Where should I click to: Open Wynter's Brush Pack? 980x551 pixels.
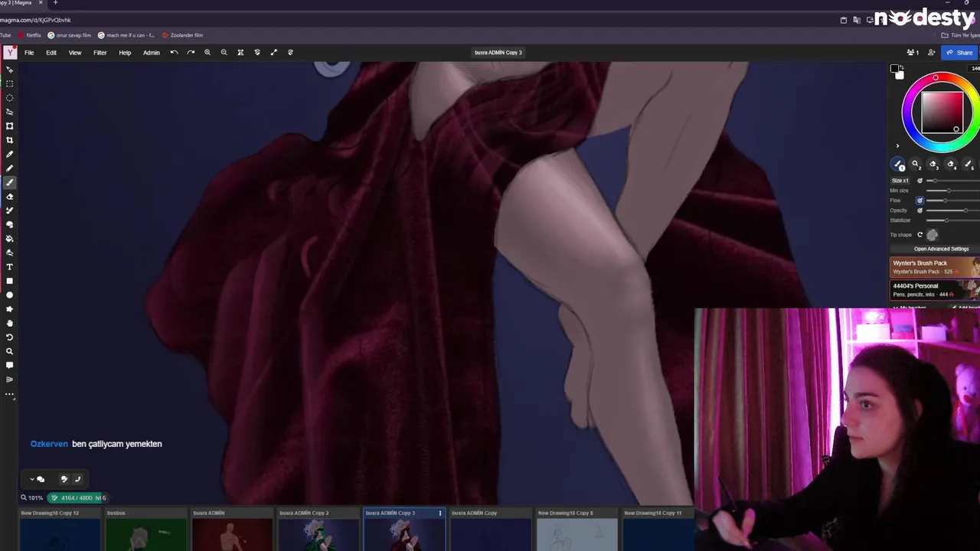[x=935, y=267]
